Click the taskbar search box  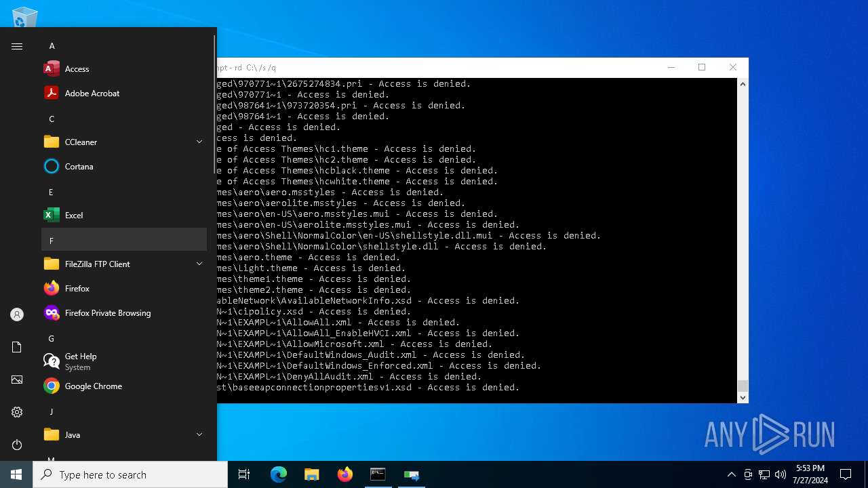tap(130, 474)
